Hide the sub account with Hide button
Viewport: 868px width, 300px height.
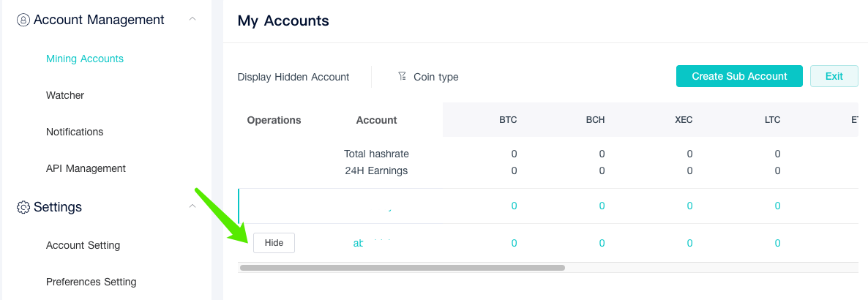coord(274,243)
